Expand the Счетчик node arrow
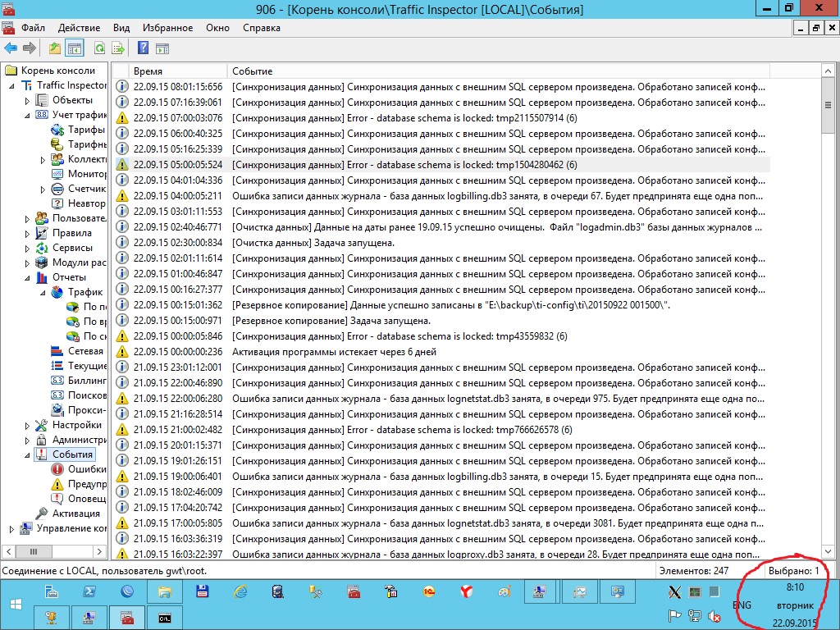Image resolution: width=840 pixels, height=630 pixels. (x=43, y=189)
